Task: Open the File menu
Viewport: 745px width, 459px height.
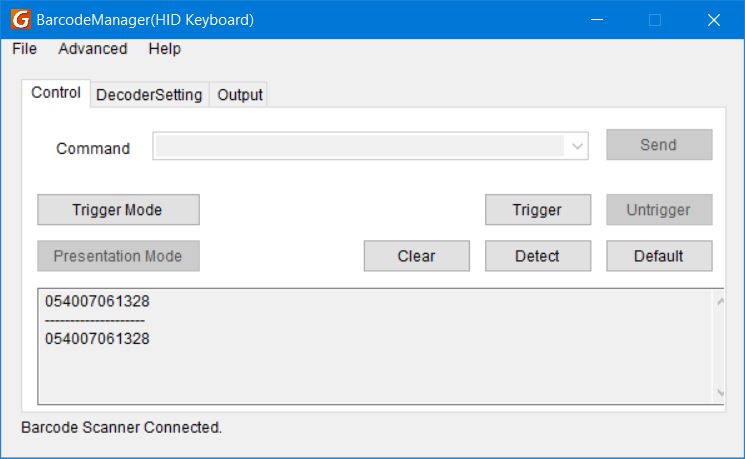Action: point(24,49)
